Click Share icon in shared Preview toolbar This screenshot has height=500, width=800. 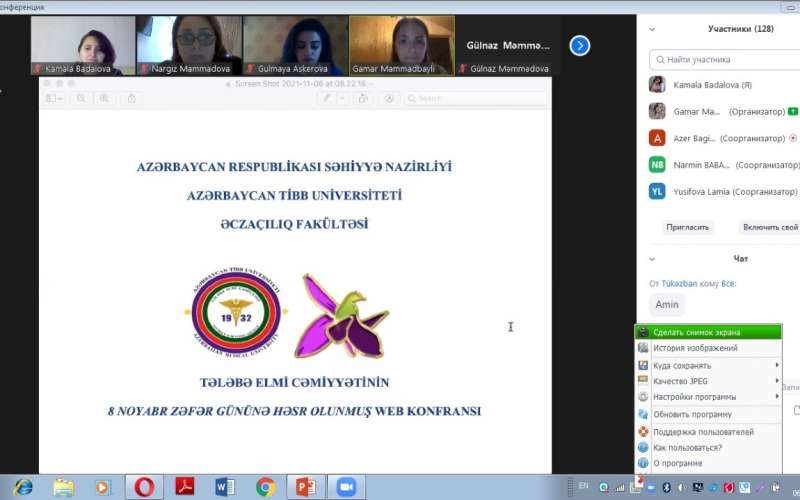(x=132, y=98)
